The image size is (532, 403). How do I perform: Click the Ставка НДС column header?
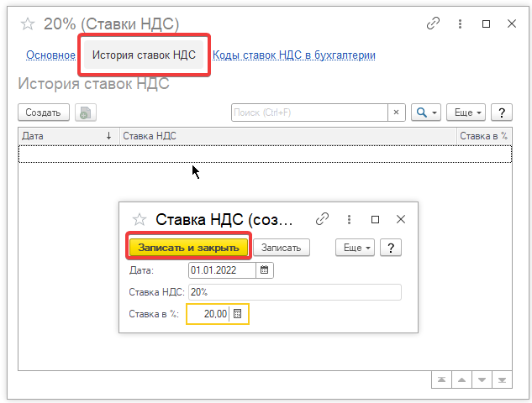[287, 136]
